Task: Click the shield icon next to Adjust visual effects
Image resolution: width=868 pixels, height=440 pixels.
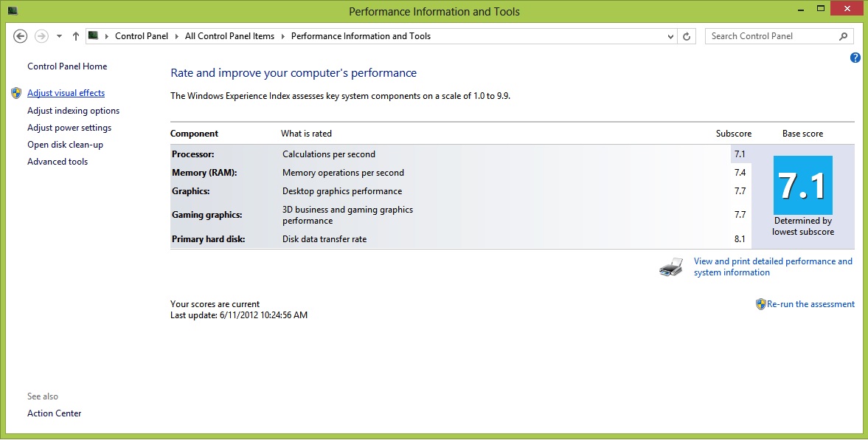Action: [16, 93]
